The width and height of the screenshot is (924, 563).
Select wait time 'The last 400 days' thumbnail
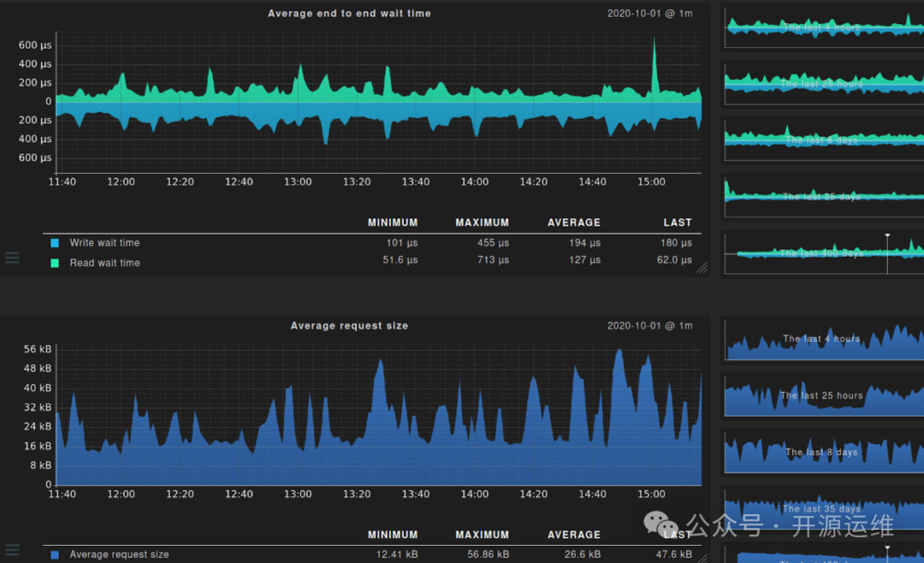pos(824,253)
